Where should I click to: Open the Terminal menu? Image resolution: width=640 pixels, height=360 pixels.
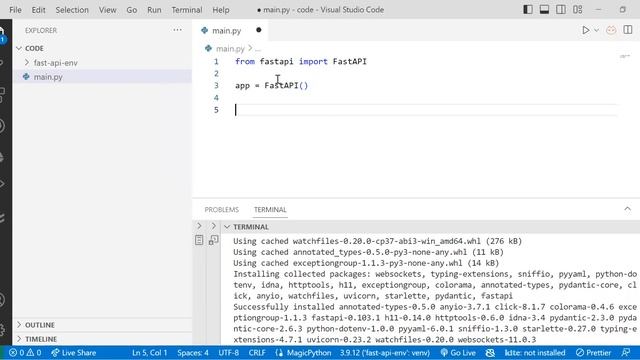tap(187, 10)
